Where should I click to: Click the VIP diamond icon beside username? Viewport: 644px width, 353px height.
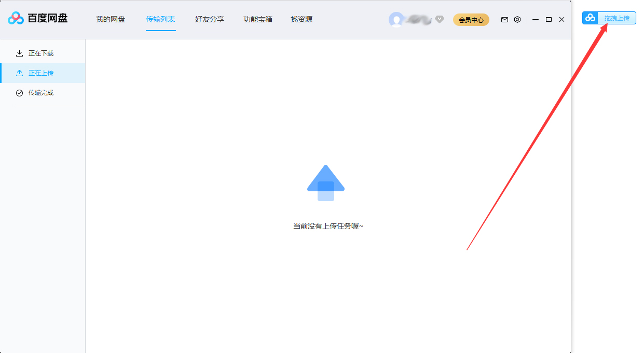[439, 20]
